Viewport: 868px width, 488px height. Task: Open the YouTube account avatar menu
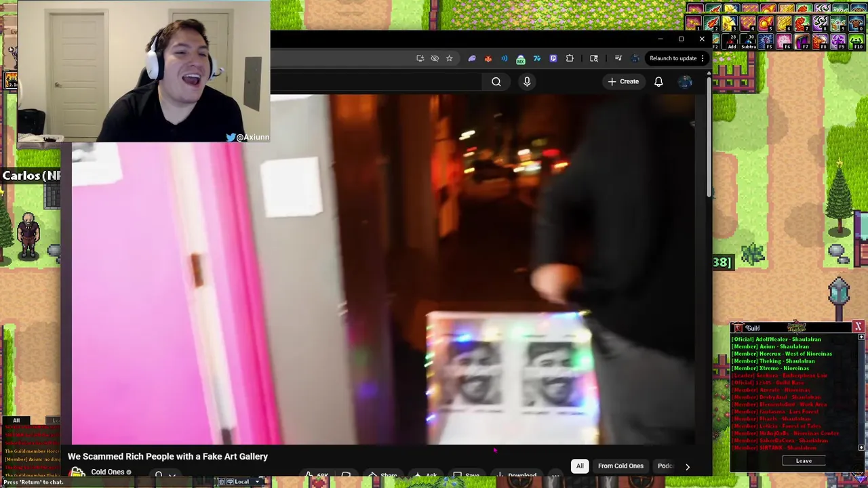pos(685,82)
